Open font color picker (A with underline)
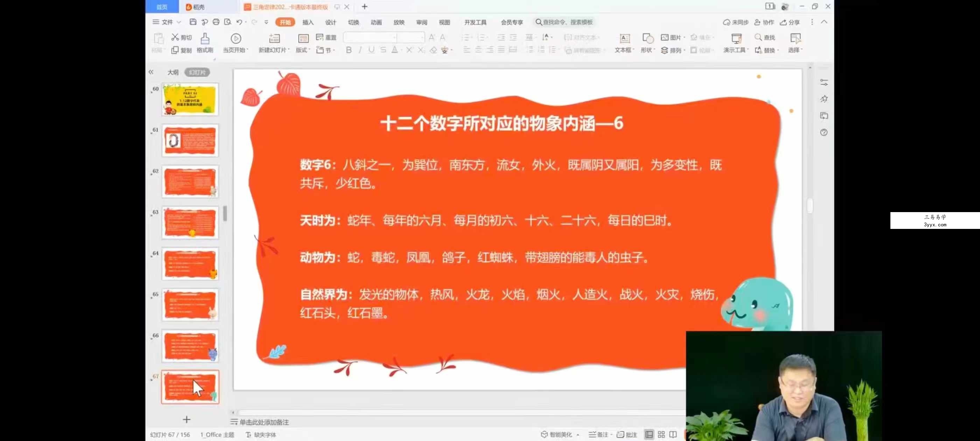Viewport: 980px width, 441px height. 395,50
